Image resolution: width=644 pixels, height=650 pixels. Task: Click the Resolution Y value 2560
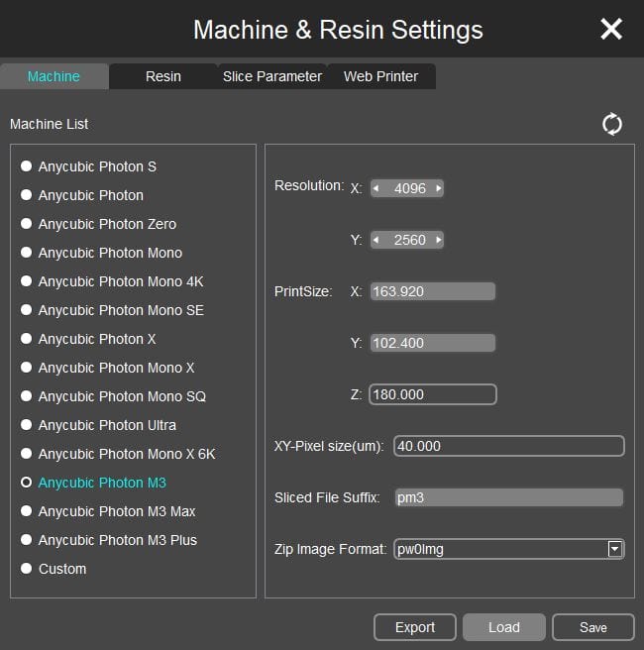(x=409, y=240)
